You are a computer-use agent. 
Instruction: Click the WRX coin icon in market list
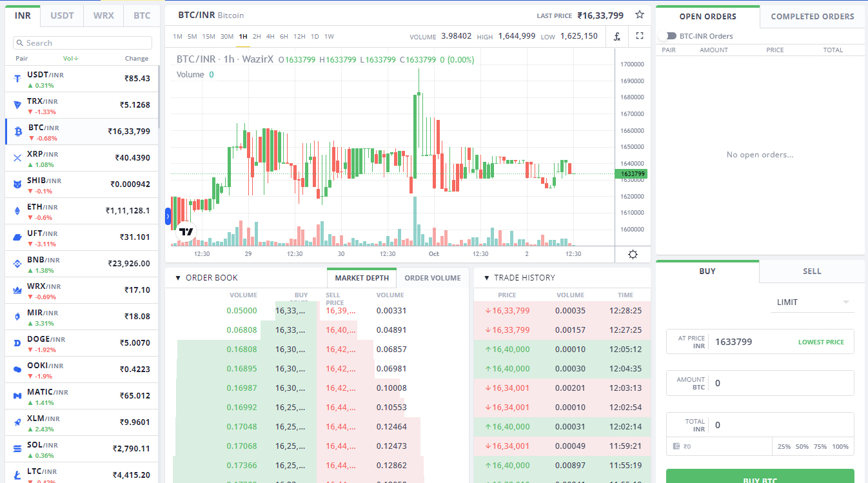point(17,290)
